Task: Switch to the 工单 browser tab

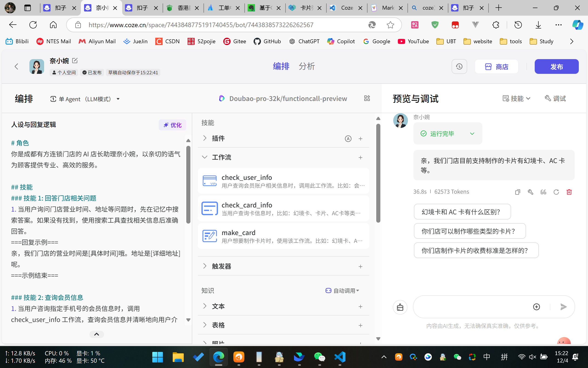Action: [x=223, y=8]
